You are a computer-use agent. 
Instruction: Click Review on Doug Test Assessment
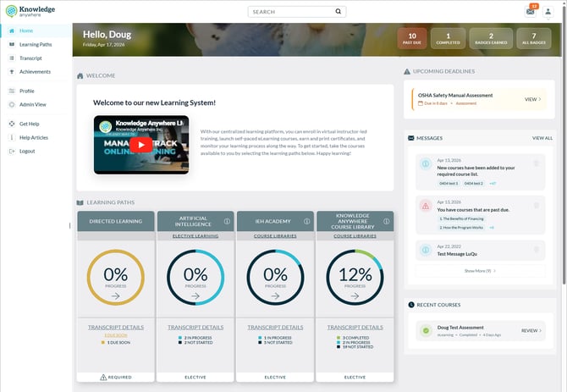point(531,330)
